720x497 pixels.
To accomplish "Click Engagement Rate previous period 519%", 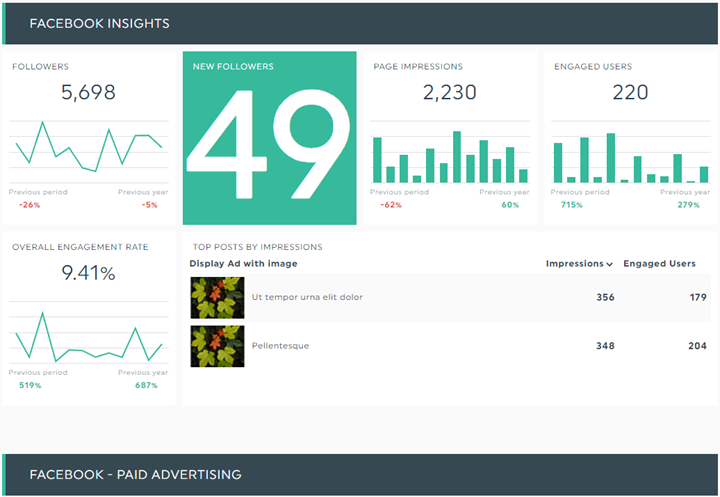I will pos(30,385).
